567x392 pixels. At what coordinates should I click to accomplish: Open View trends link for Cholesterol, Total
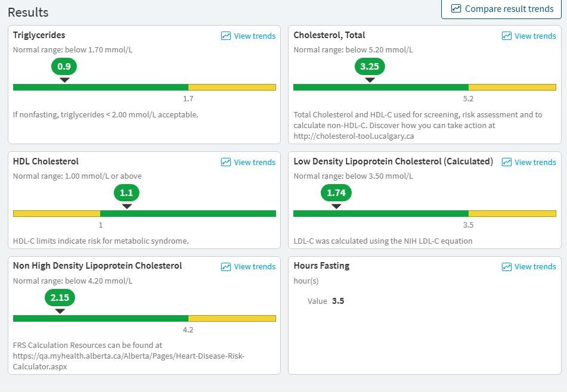click(x=529, y=36)
